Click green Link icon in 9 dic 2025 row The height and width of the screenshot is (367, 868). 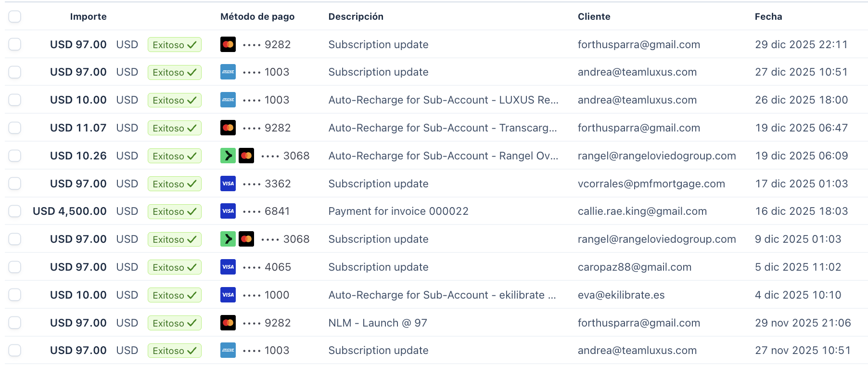pyautogui.click(x=228, y=239)
